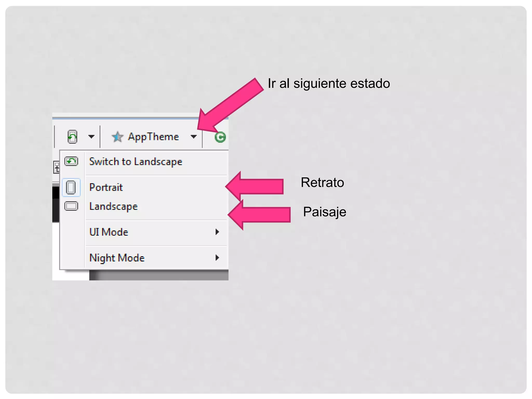Open the UI Mode submenu entry
Viewport: 532px width, 399px height.
[x=109, y=232]
